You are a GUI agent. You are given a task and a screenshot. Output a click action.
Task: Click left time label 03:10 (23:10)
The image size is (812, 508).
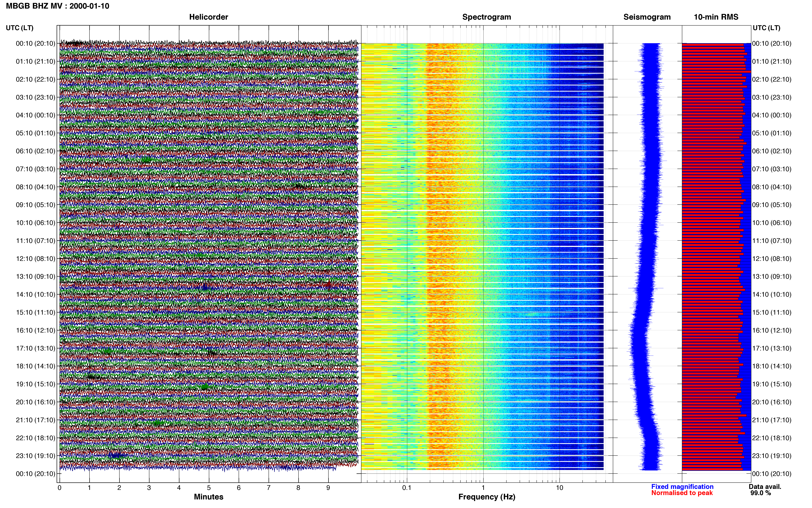[x=35, y=97]
